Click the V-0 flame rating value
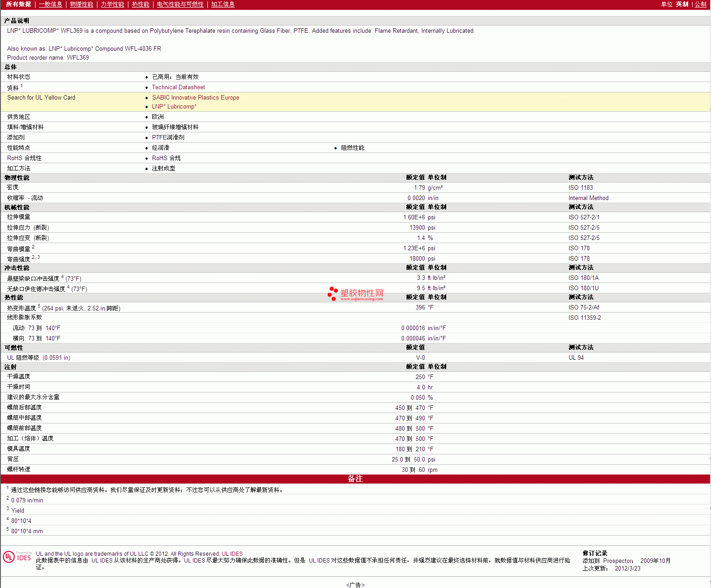 click(x=420, y=358)
